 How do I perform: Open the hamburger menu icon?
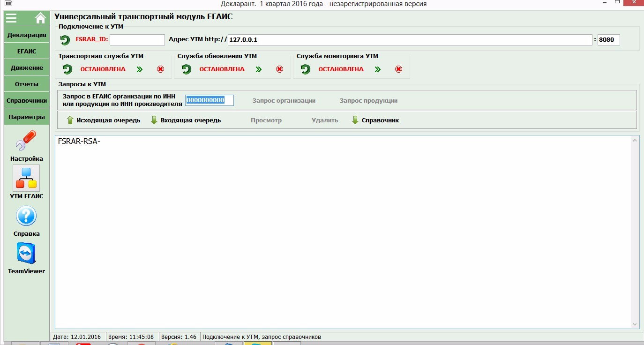click(11, 18)
